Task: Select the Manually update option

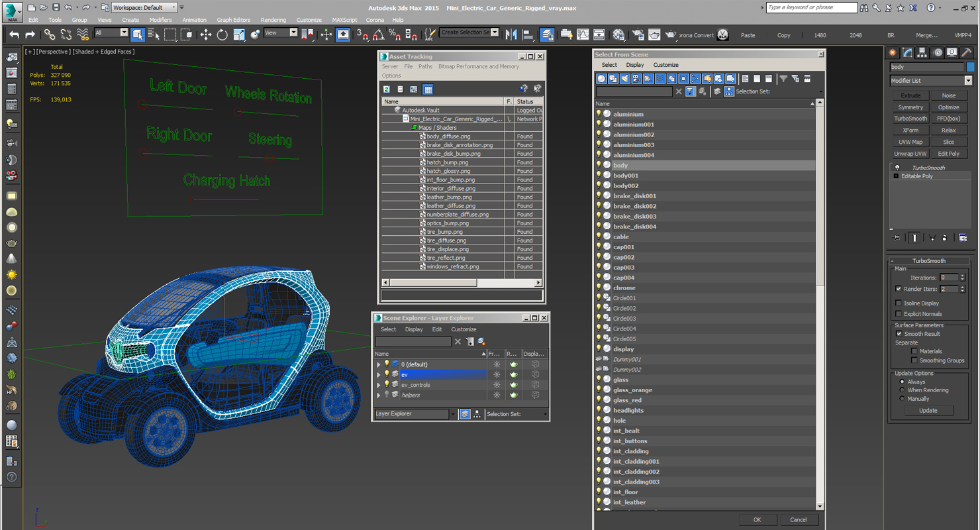Action: [902, 399]
